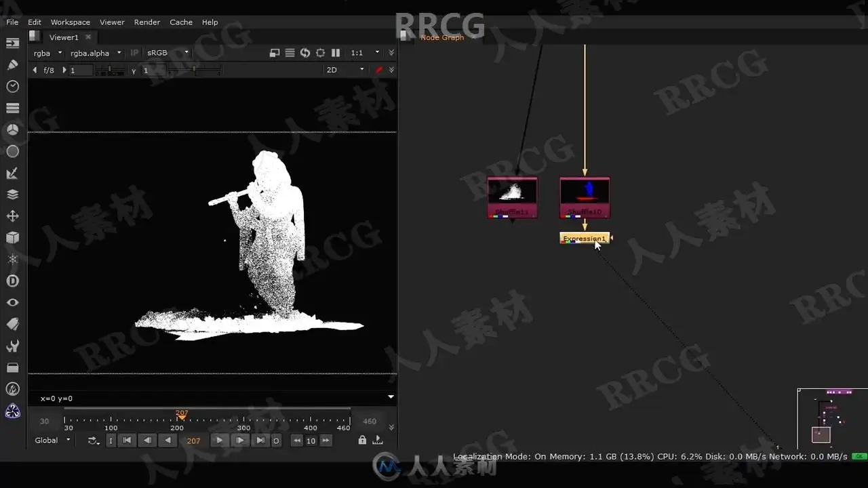Open the File menu
Screen dimensions: 868x488
12,22
